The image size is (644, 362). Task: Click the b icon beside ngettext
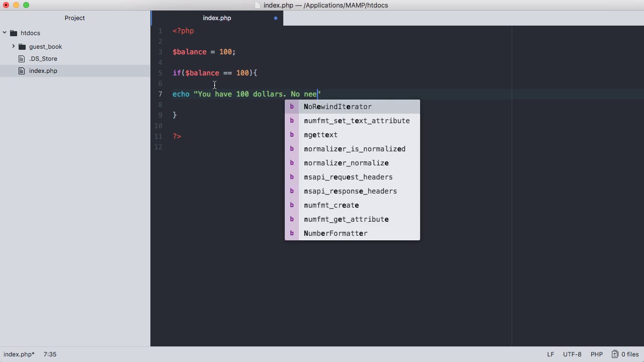tap(292, 135)
